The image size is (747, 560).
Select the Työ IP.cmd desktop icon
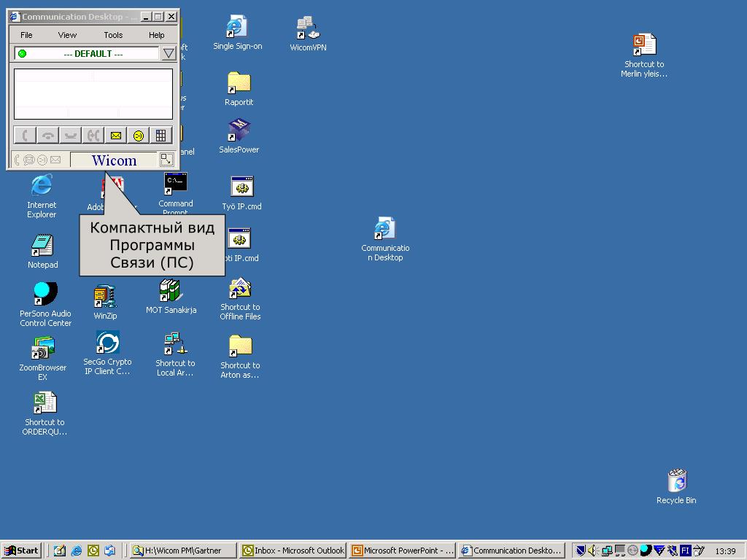pos(241,192)
